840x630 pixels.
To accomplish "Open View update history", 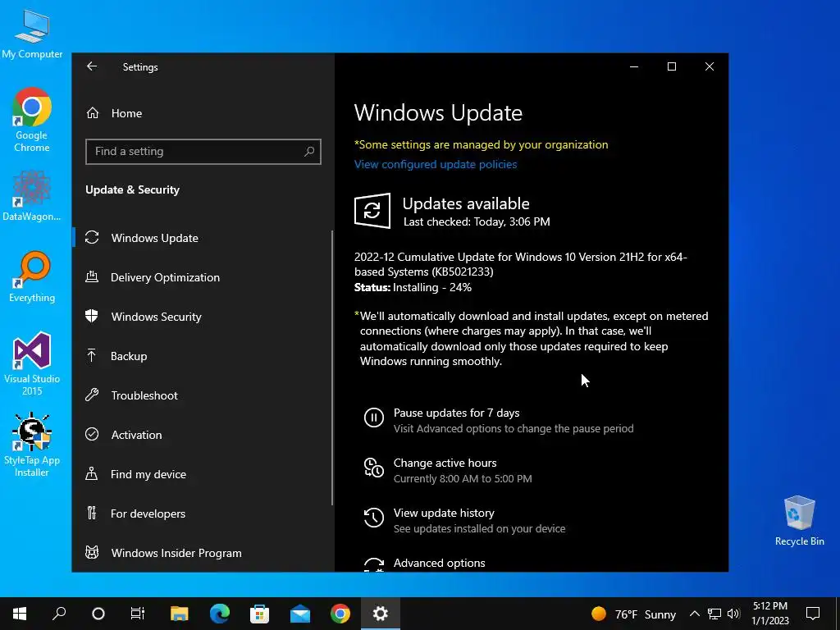I will click(444, 514).
